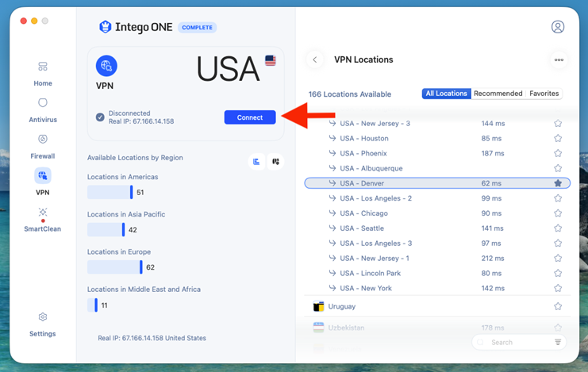Favorite USA - Seattle with star

coord(558,228)
